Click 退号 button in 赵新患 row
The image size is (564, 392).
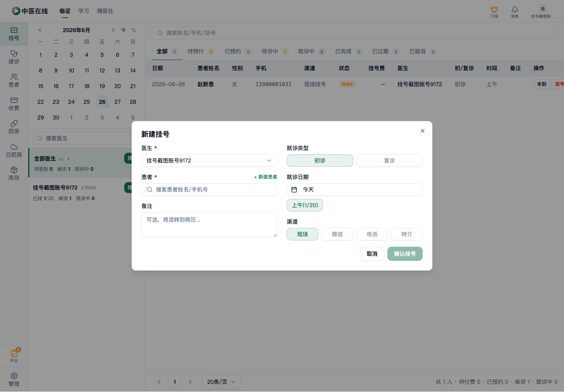(559, 84)
